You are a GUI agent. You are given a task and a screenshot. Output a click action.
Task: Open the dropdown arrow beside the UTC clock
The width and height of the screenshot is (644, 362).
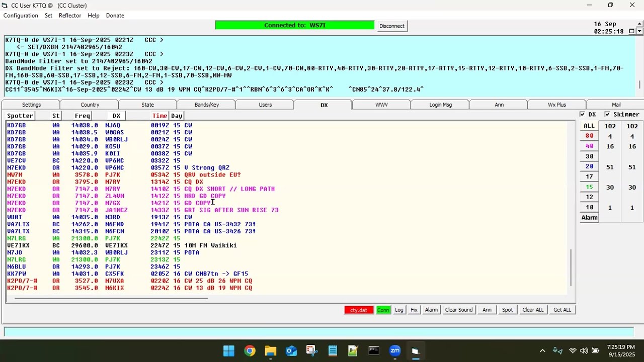pos(640,31)
